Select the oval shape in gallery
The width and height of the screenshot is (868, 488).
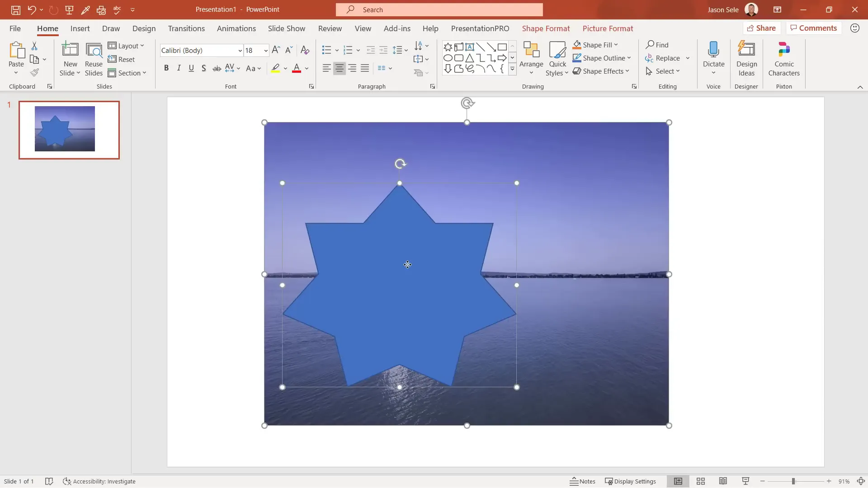448,58
